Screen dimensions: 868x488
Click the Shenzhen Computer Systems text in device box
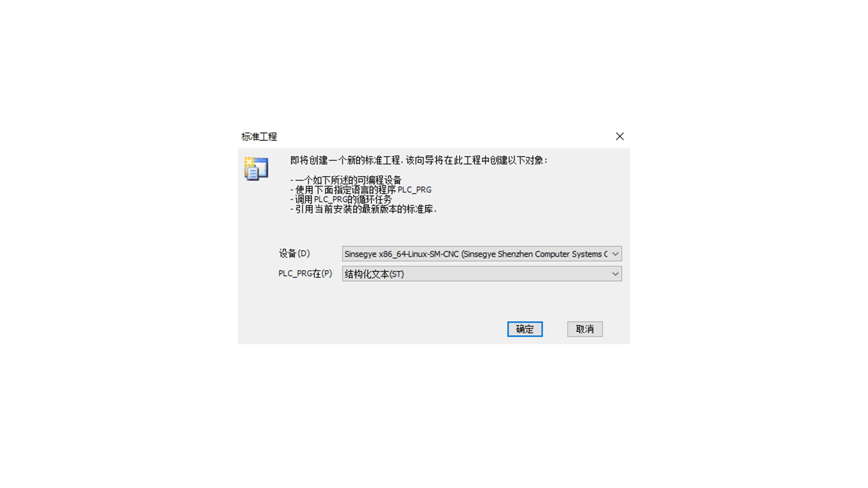(550, 254)
